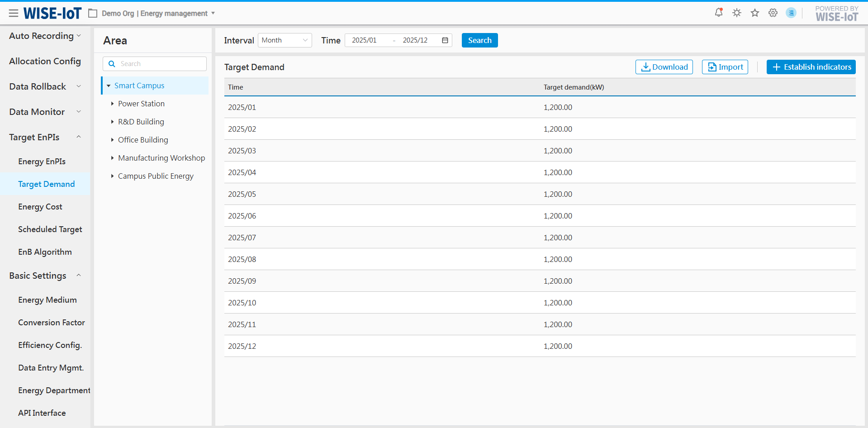Click the user avatar icon
868x428 pixels.
point(791,13)
